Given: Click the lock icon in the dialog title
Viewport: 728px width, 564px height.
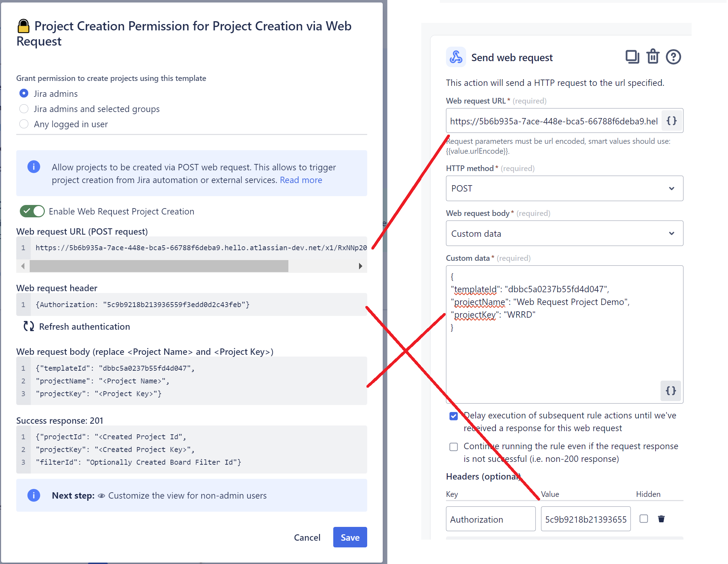Looking at the screenshot, I should click(x=23, y=25).
